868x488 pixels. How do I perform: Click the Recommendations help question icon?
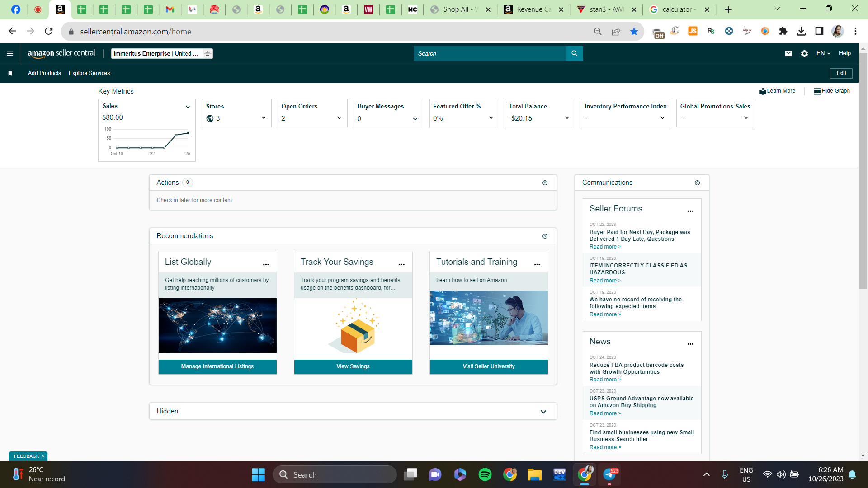coord(545,236)
